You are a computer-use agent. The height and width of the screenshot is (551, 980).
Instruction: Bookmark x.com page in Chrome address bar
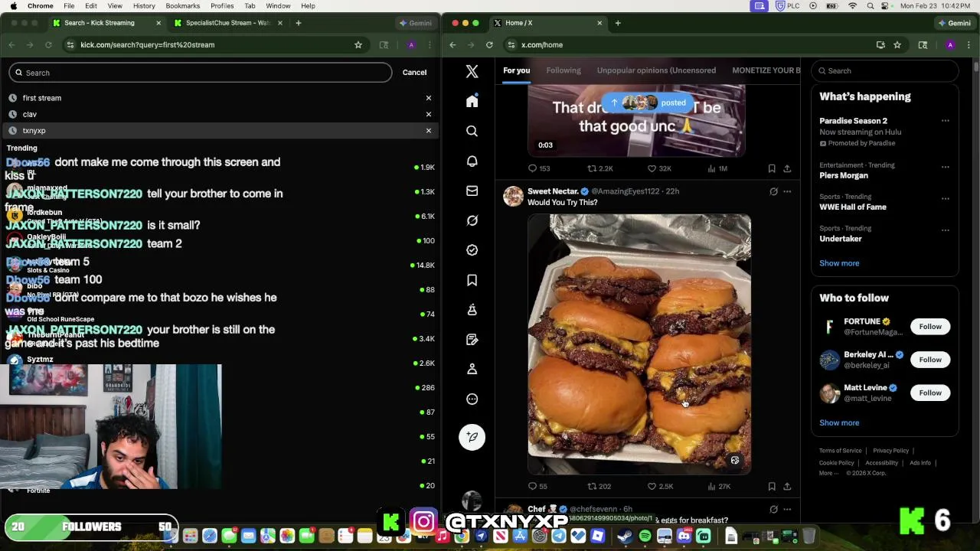coord(897,44)
